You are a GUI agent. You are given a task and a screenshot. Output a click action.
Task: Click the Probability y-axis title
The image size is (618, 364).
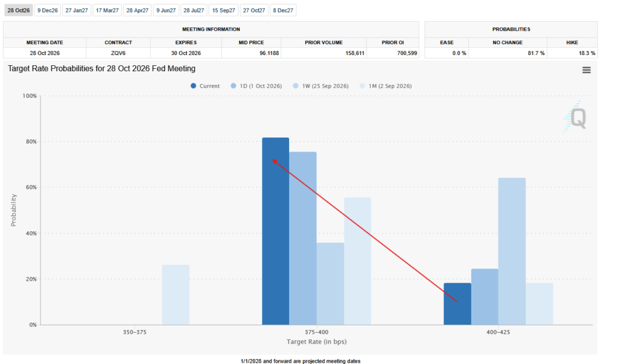pyautogui.click(x=14, y=210)
